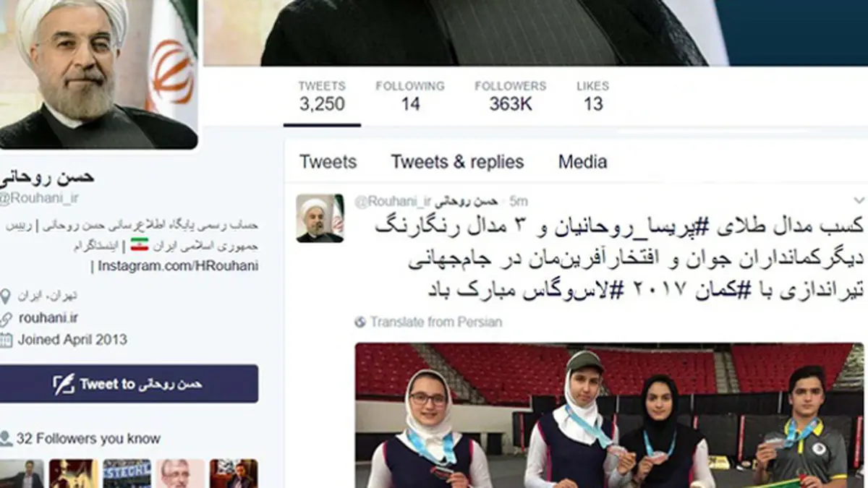
Task: Open the Media tab
Action: pyautogui.click(x=582, y=162)
